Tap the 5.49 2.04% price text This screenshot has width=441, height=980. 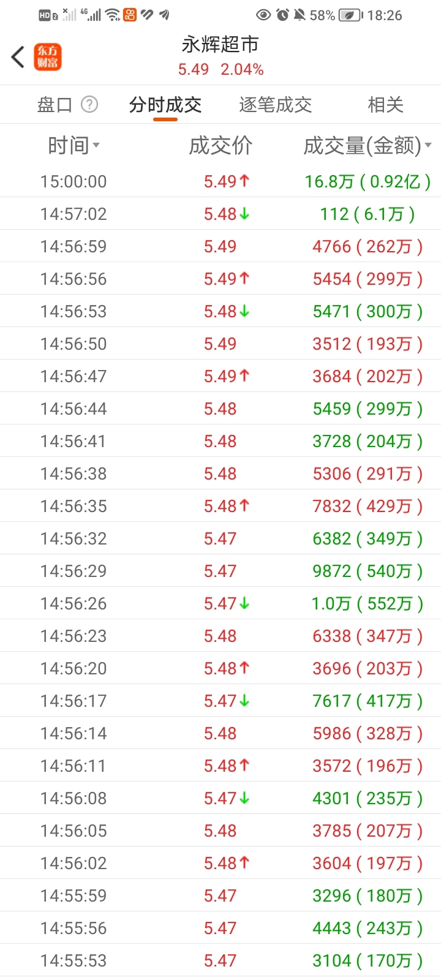(x=221, y=70)
